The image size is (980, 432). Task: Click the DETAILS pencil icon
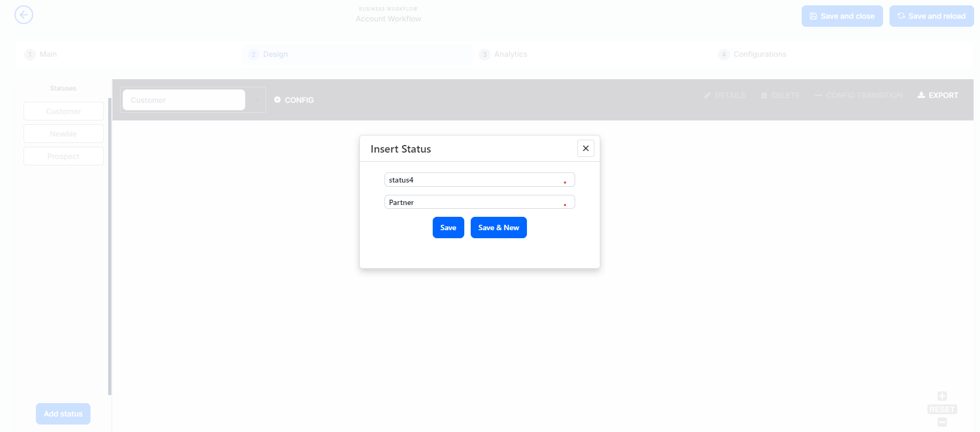707,95
